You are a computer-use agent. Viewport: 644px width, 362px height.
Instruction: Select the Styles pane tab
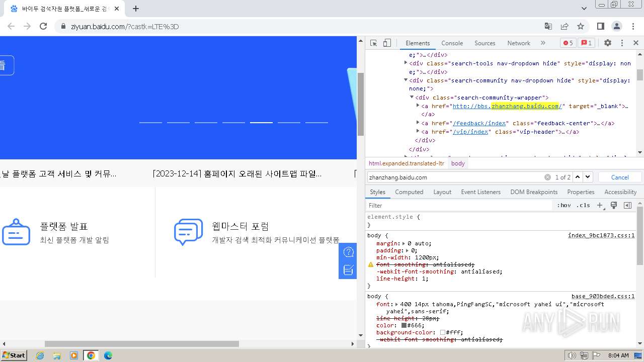pyautogui.click(x=377, y=192)
